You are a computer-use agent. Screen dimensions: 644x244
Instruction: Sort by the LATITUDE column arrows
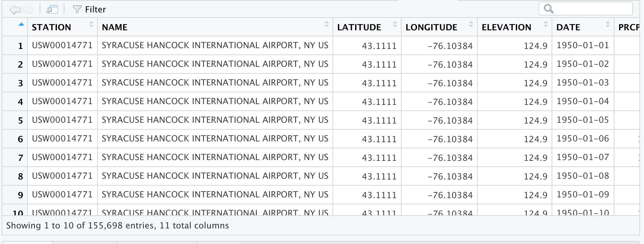pyautogui.click(x=395, y=24)
